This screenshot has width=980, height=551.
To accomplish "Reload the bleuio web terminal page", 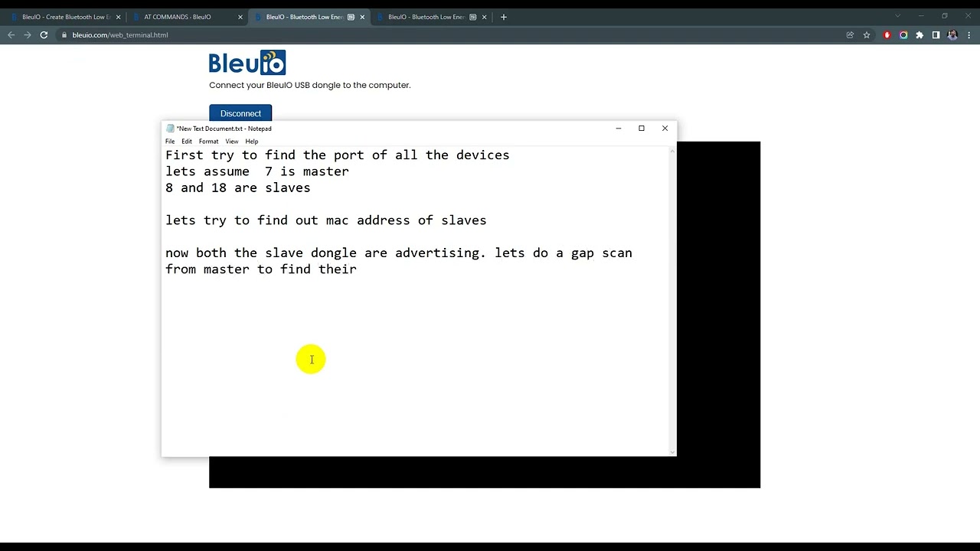I will pyautogui.click(x=44, y=34).
